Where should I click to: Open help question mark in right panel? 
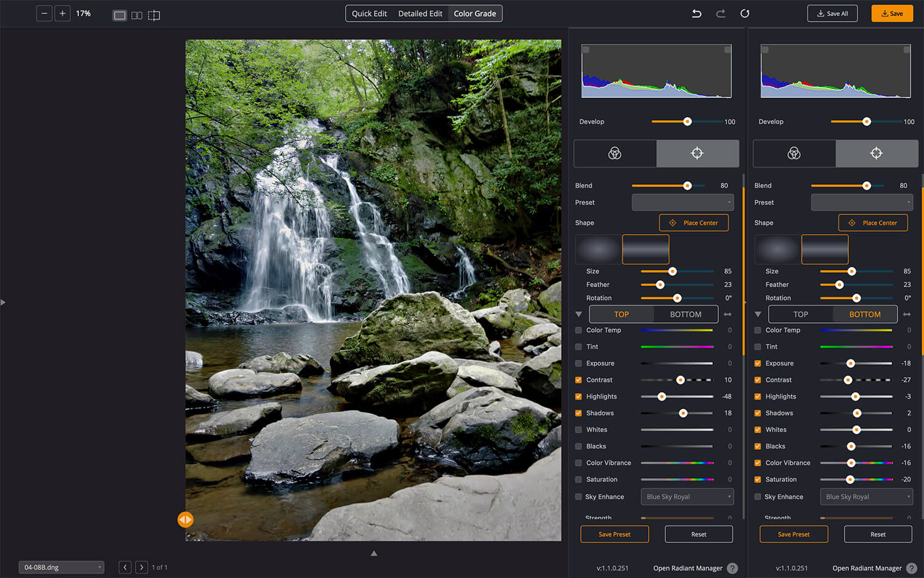(x=912, y=568)
